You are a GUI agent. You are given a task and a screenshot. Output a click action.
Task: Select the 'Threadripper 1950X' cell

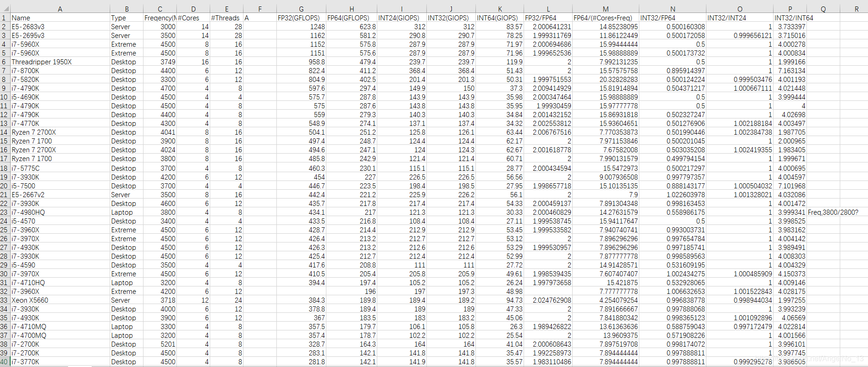point(60,62)
